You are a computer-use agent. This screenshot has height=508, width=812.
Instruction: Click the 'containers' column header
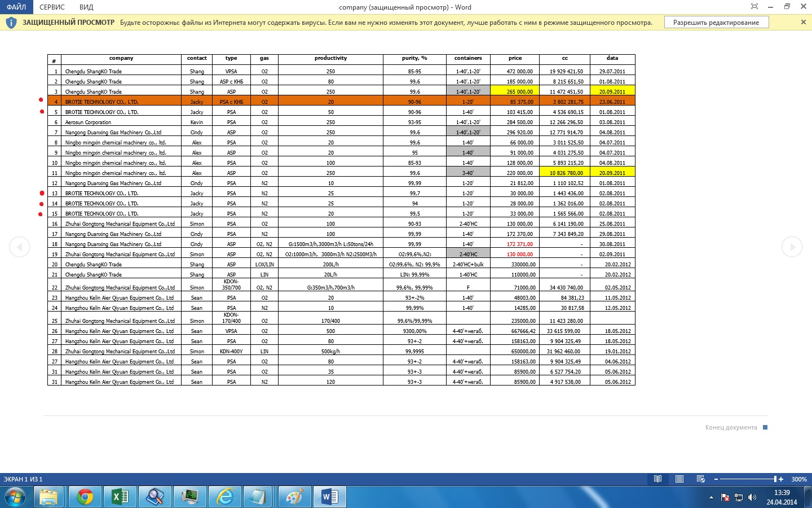(468, 58)
